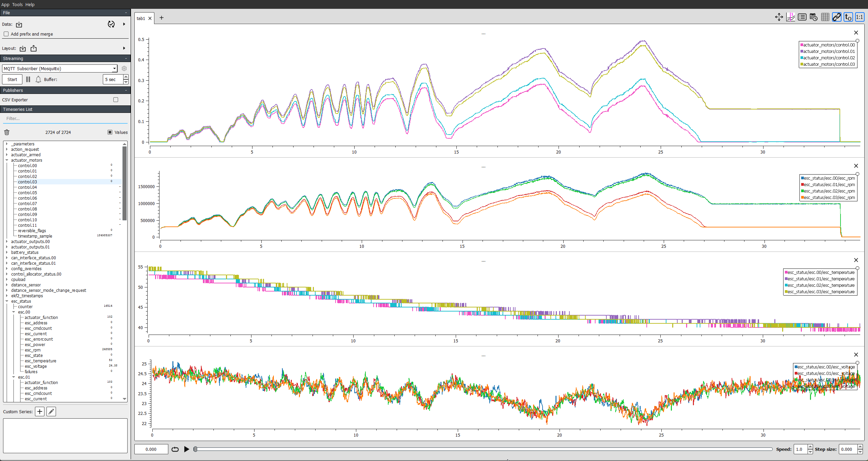The width and height of the screenshot is (868, 461).
Task: Toggle the linked axes chain icon
Action: click(x=836, y=17)
